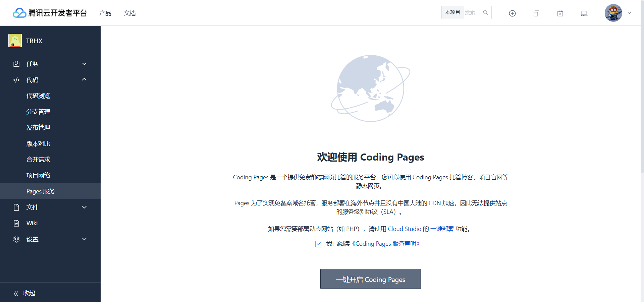
Task: Expand the 设置 section chevron
Action: point(85,239)
